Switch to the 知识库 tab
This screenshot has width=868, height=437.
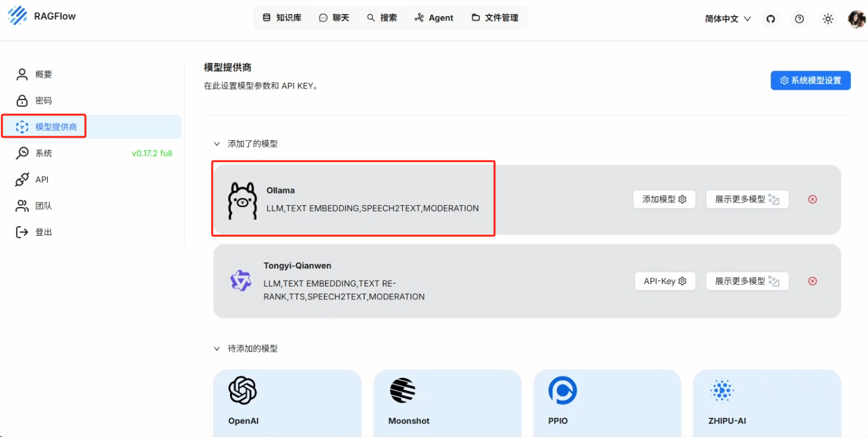pyautogui.click(x=282, y=18)
